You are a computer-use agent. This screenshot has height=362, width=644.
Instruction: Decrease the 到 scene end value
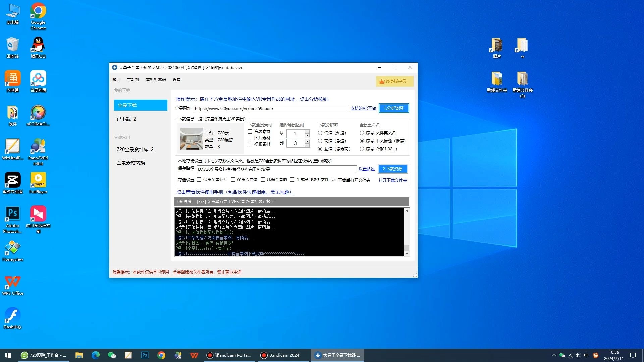coord(307,145)
